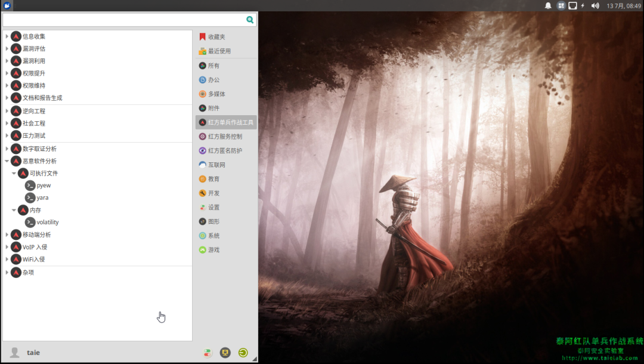Open the 教育 education category

coord(227,179)
